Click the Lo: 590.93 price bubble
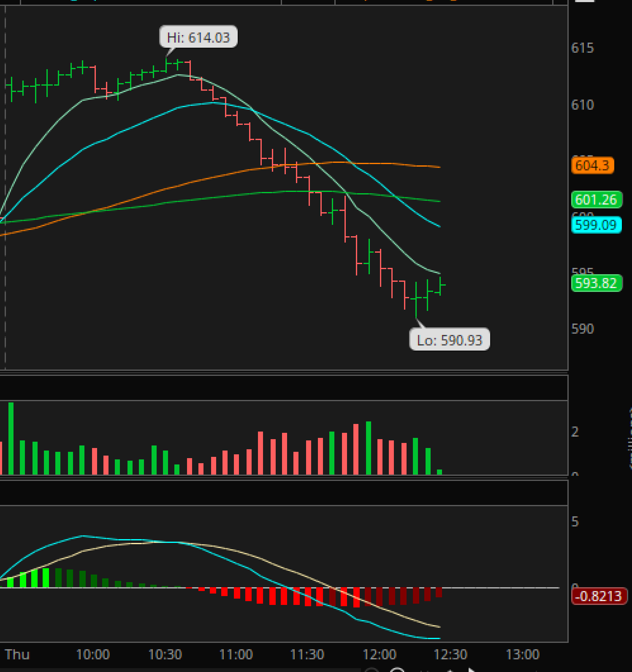 click(x=450, y=340)
